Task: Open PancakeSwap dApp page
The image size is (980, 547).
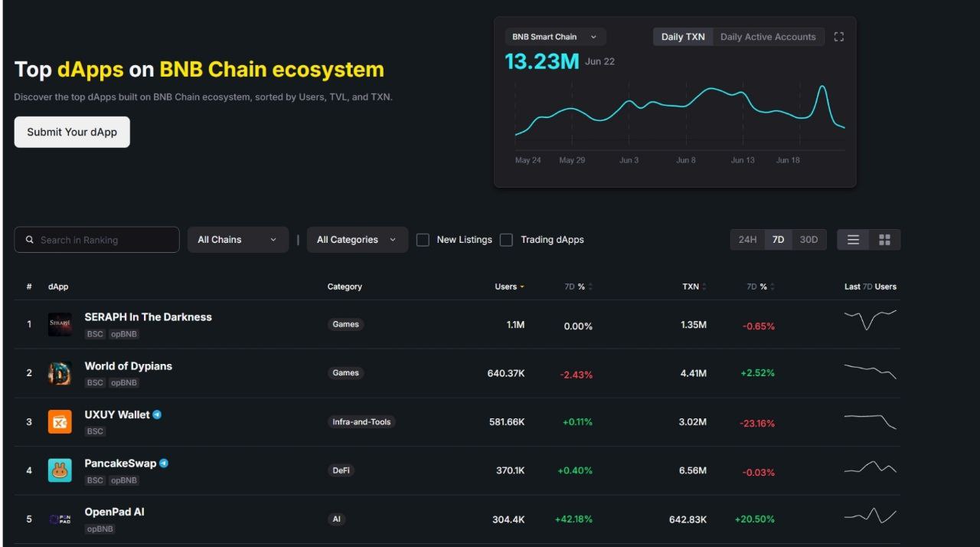Action: click(x=120, y=463)
